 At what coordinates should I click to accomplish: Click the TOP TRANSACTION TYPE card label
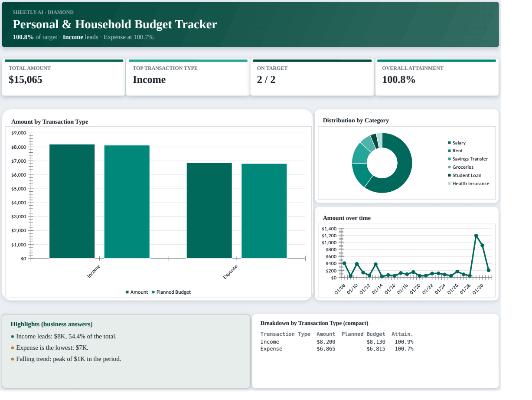[165, 68]
